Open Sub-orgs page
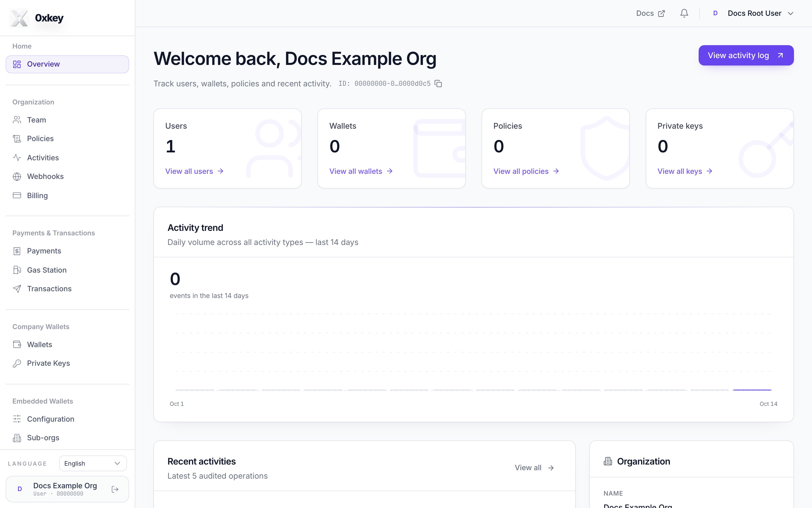This screenshot has height=508, width=812. (67, 438)
